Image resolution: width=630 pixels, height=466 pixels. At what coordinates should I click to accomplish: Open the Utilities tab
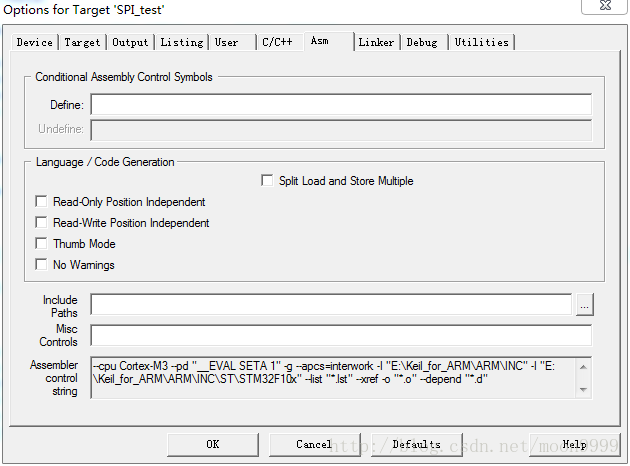481,42
